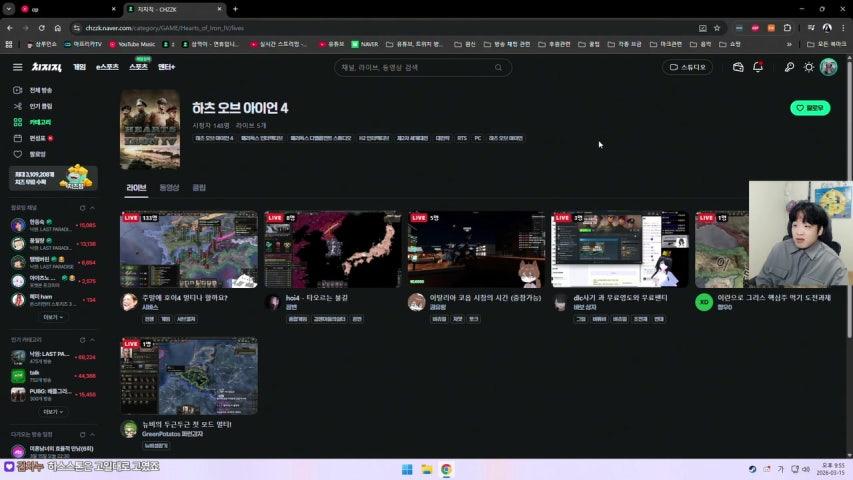This screenshot has width=853, height=480.
Task: Go to Chzzk home via the logo
Action: tap(46, 67)
